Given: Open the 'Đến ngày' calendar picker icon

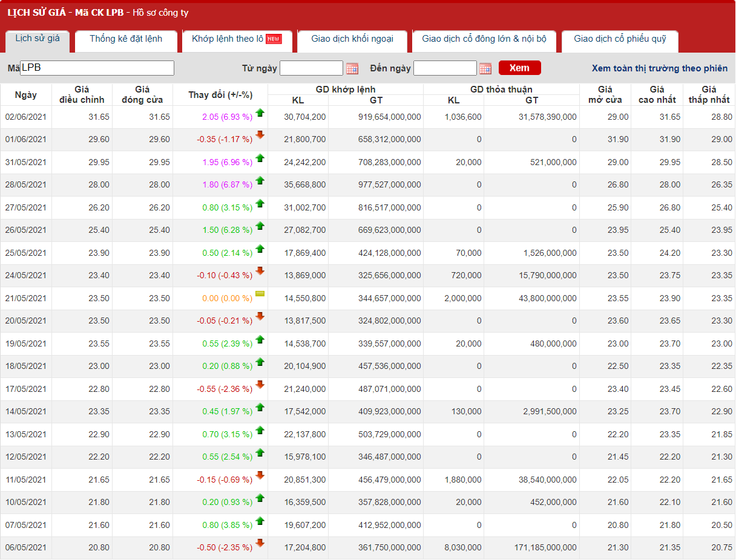Looking at the screenshot, I should click(485, 68).
